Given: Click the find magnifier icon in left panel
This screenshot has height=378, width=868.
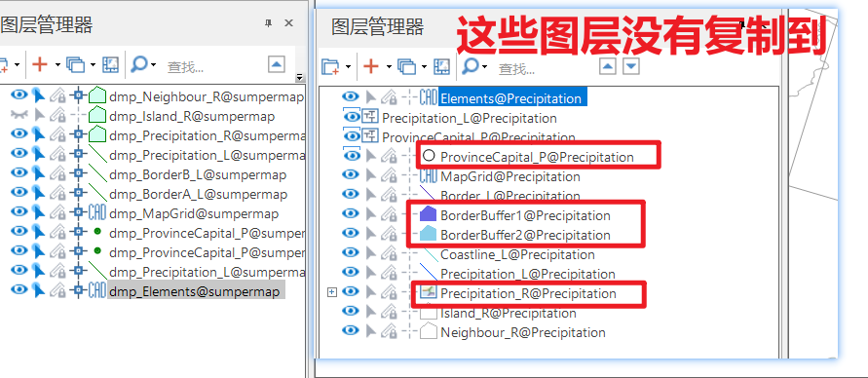Looking at the screenshot, I should point(139,64).
